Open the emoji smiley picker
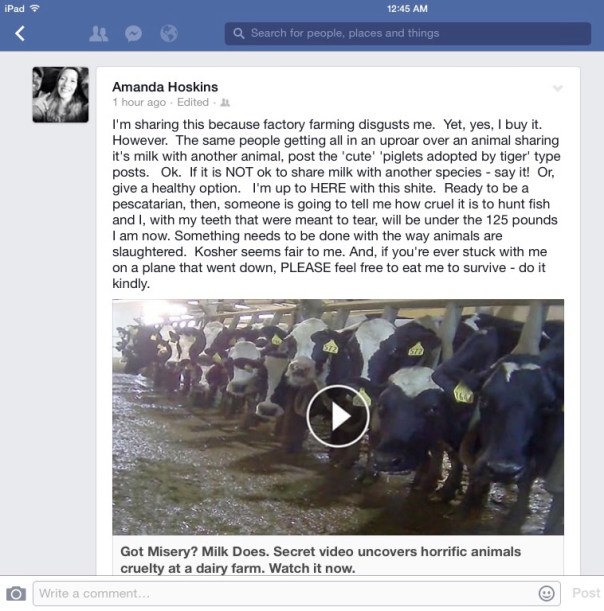The width and height of the screenshot is (604, 611). click(546, 593)
